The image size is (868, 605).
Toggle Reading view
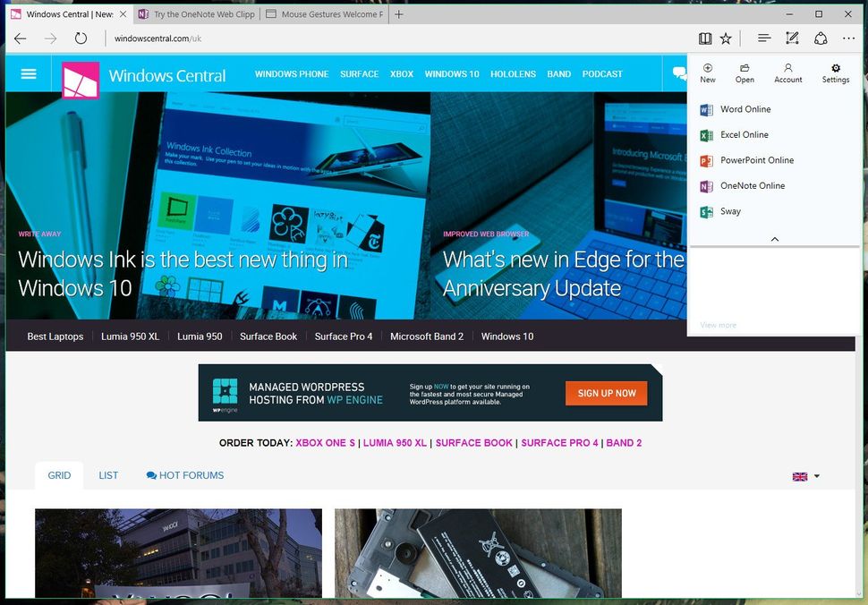point(705,38)
